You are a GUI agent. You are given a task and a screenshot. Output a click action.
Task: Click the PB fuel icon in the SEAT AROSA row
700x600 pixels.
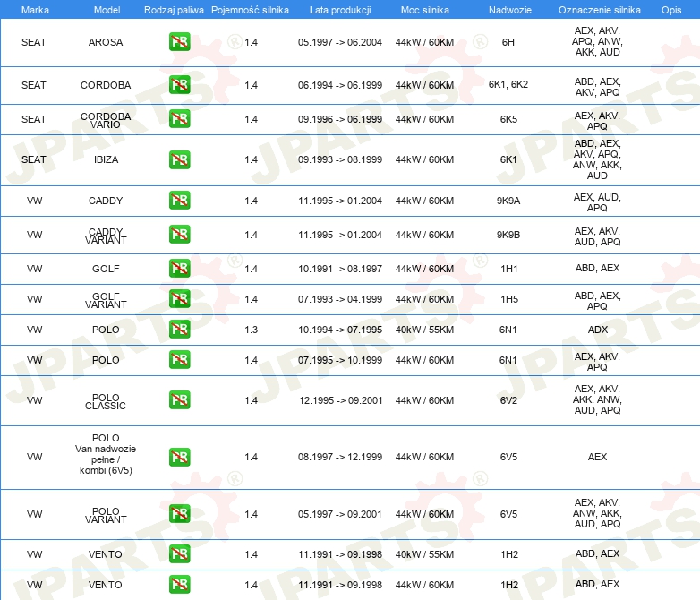tap(179, 42)
